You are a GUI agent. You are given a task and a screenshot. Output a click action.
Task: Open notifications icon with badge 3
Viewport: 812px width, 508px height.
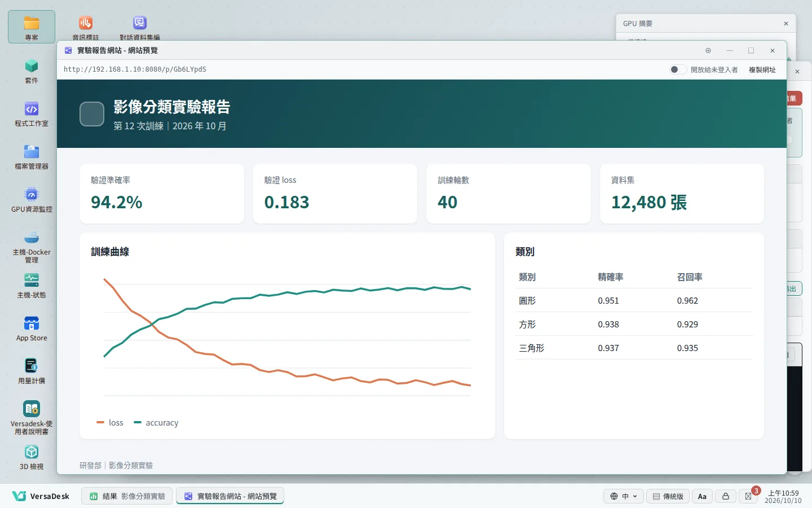(749, 496)
